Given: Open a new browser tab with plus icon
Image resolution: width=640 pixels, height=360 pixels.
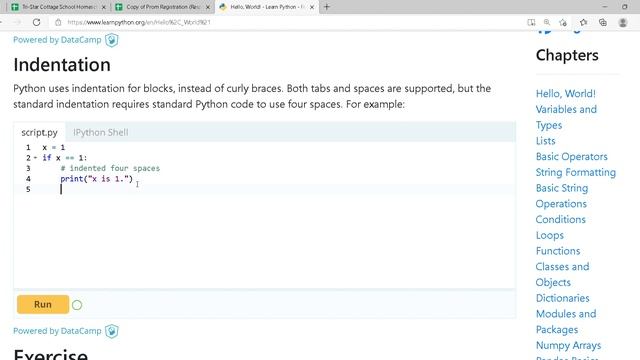Looking at the screenshot, I should click(327, 7).
